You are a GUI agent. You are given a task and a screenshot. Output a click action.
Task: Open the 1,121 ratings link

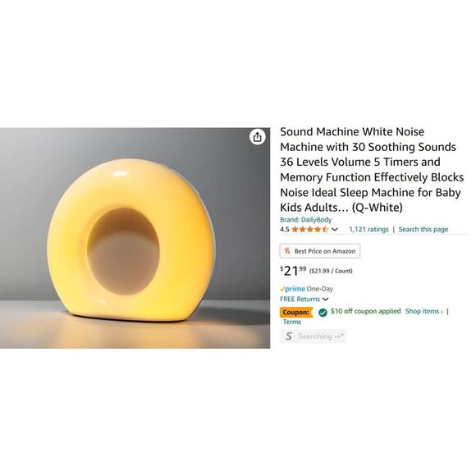point(368,229)
